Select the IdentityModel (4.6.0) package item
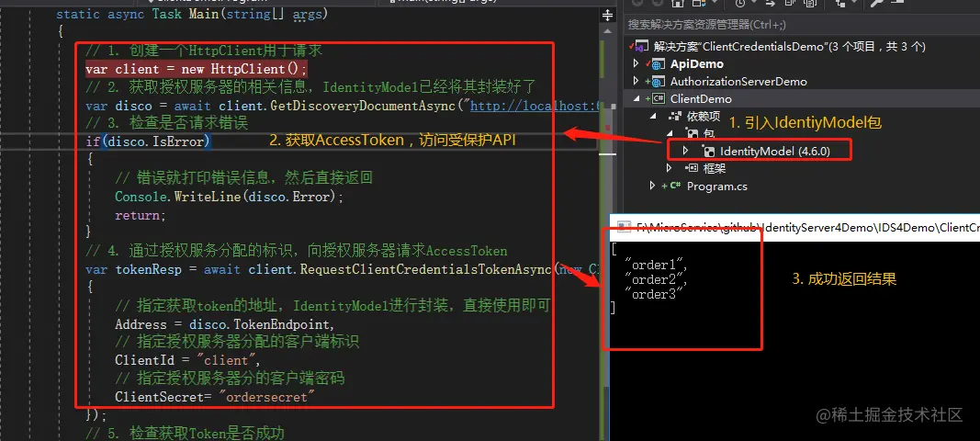980x441 pixels. pos(775,151)
